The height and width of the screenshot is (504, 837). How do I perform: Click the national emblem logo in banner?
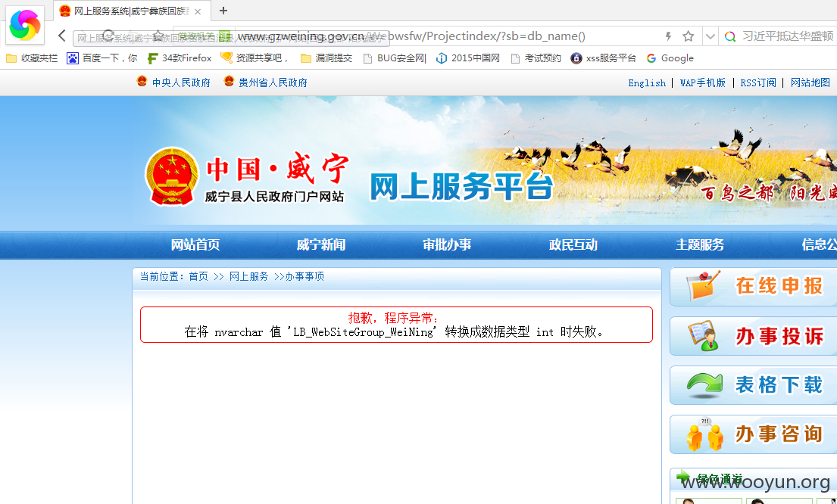point(172,176)
